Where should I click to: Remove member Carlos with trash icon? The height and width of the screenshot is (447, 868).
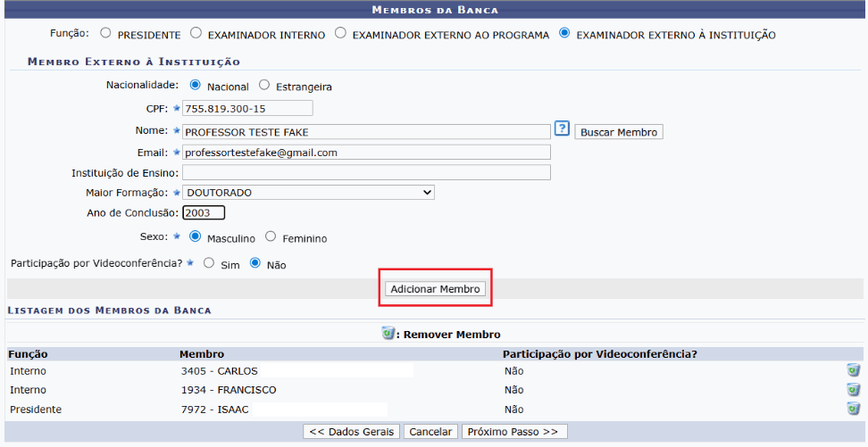(853, 370)
